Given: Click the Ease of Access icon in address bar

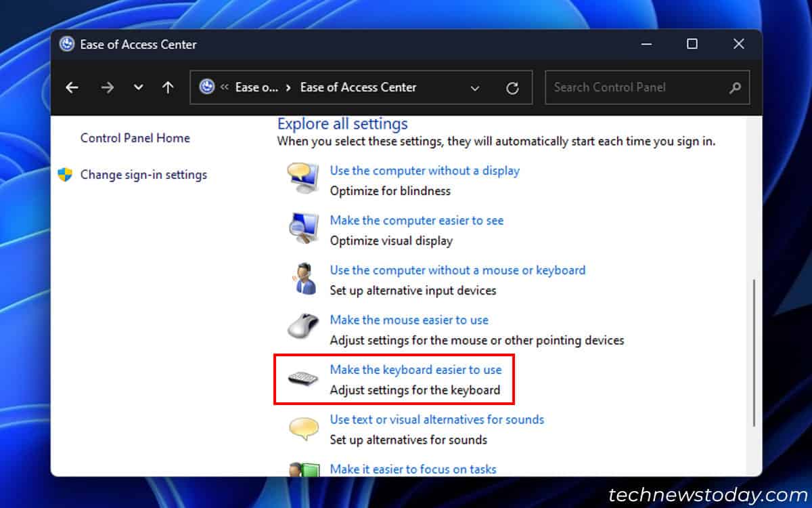Looking at the screenshot, I should (207, 87).
